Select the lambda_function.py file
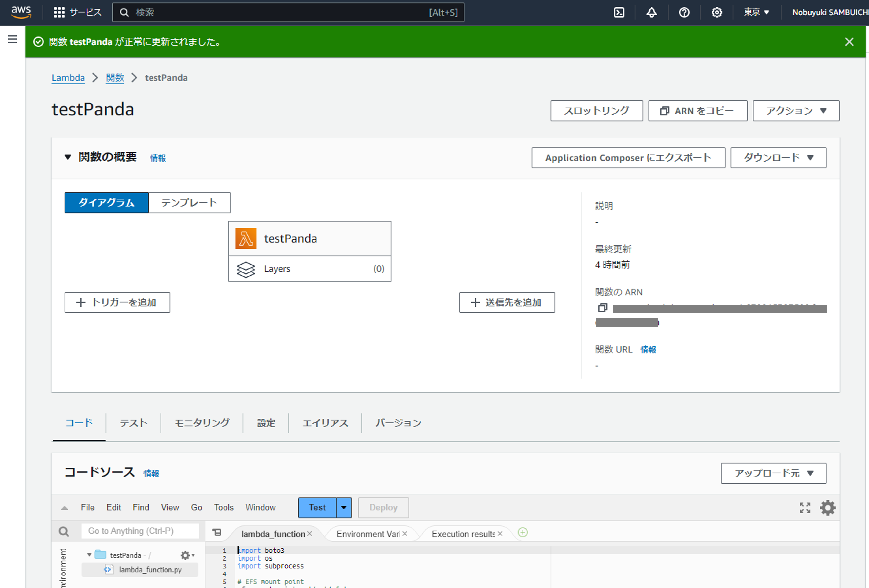This screenshot has height=588, width=869. 140,570
